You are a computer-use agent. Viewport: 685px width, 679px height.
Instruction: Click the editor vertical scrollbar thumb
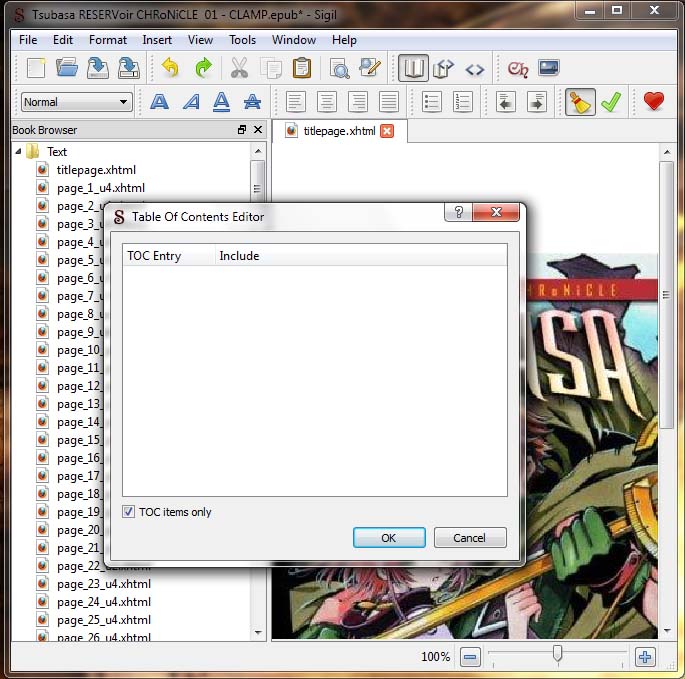(x=666, y=295)
